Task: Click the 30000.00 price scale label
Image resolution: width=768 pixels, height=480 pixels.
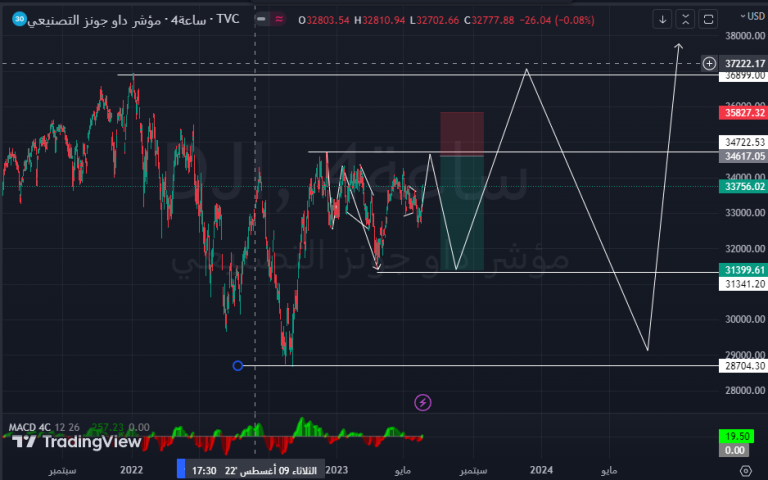Action: pos(744,319)
